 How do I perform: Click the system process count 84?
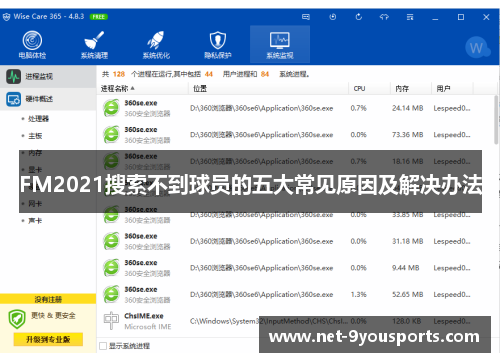tap(265, 74)
